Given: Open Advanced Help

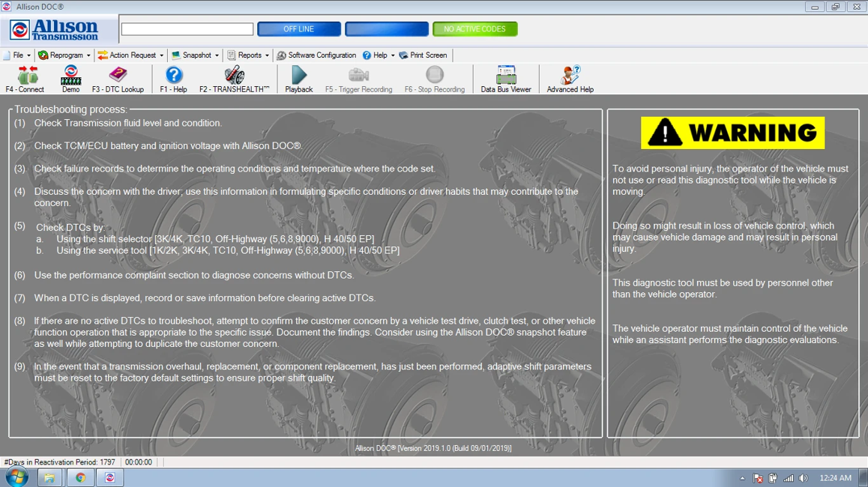Looking at the screenshot, I should (570, 79).
